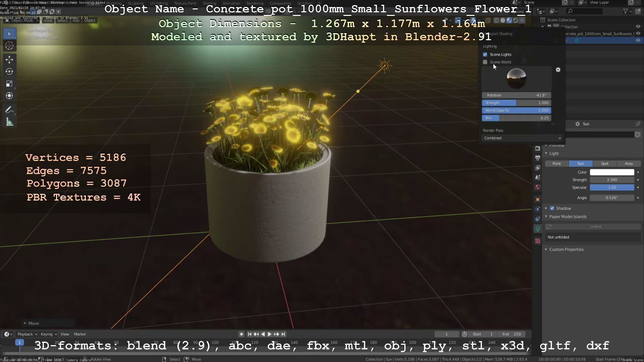Open Scene properties tab icon
Image resolution: width=644 pixels, height=362 pixels.
point(537,177)
